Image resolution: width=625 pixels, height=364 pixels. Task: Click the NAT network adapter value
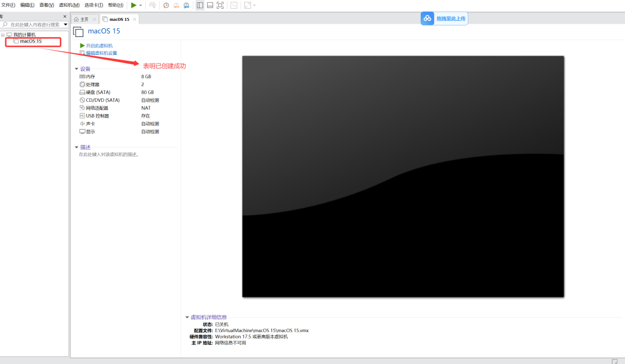pos(146,108)
